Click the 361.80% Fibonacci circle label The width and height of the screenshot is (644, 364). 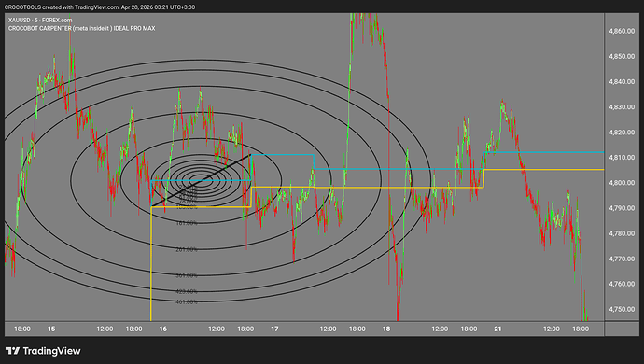(x=187, y=275)
